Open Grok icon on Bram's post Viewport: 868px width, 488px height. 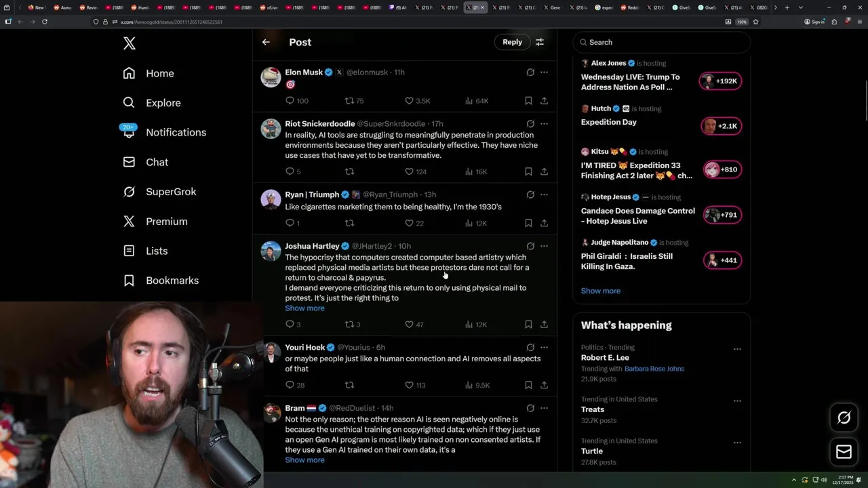(530, 408)
